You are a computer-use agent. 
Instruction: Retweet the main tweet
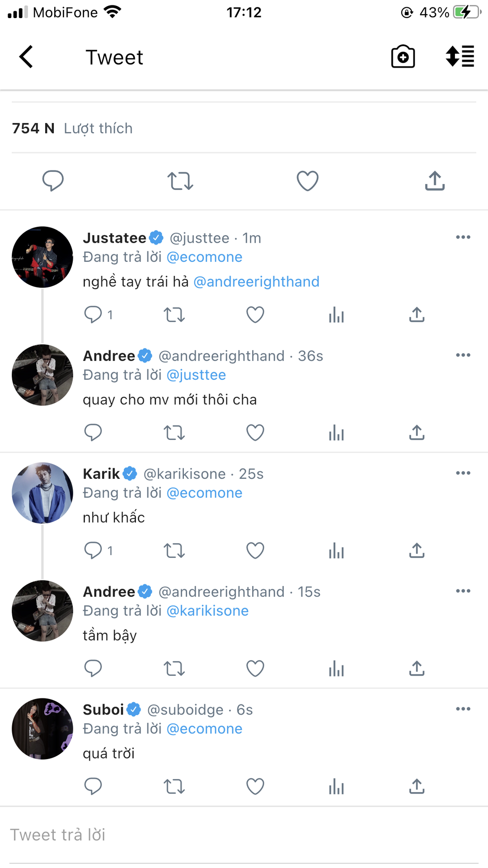tap(180, 181)
